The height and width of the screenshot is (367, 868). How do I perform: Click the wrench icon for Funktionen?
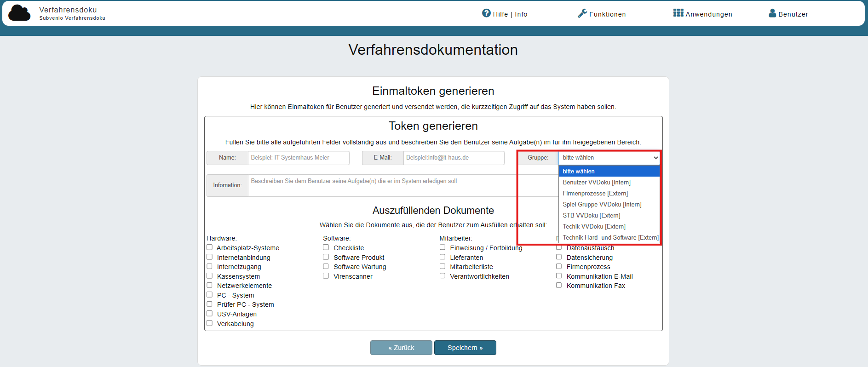pos(582,13)
